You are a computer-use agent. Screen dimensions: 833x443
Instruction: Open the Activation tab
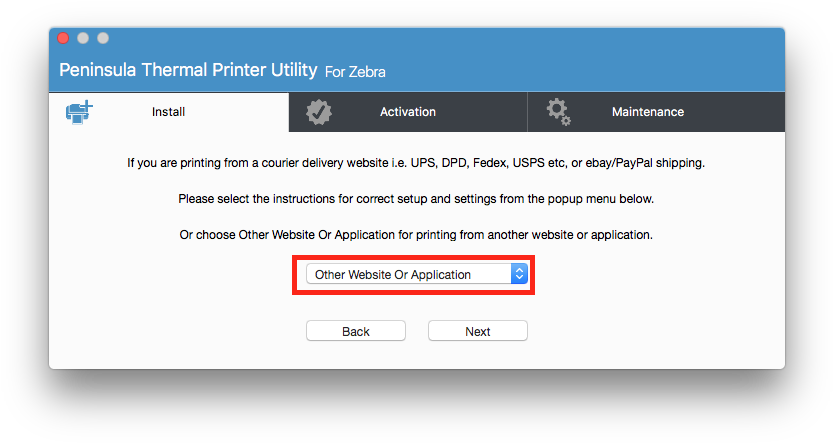point(407,112)
